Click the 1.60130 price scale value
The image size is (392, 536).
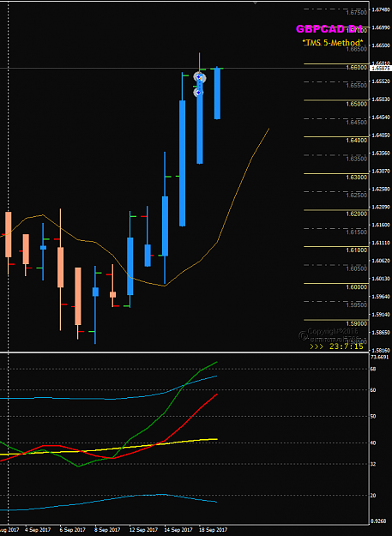382,278
